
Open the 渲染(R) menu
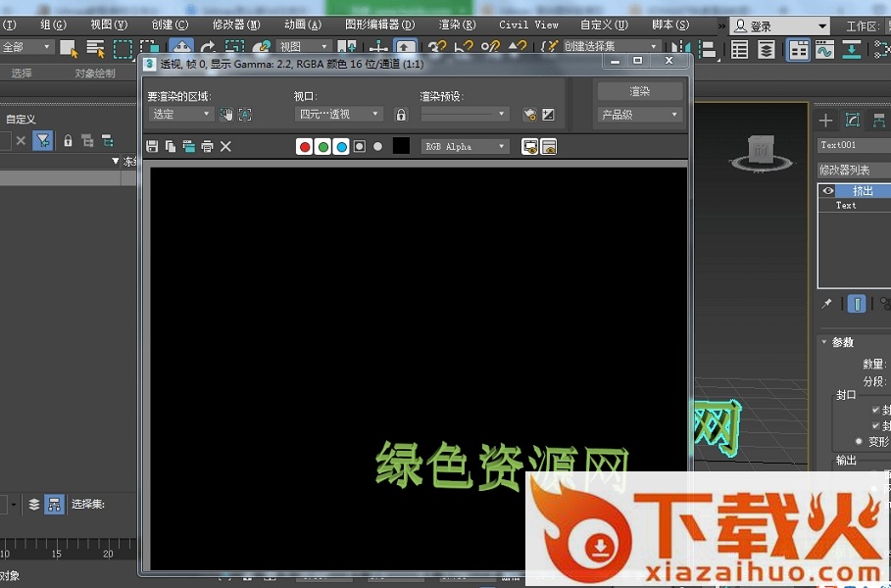click(457, 24)
